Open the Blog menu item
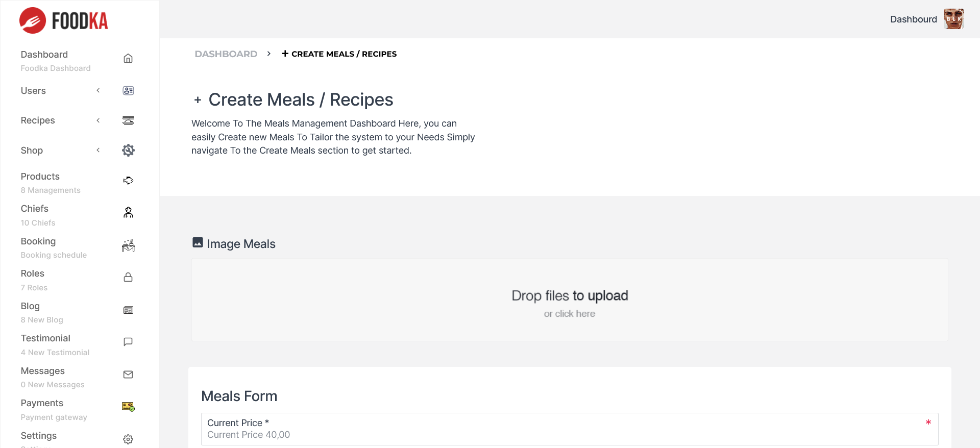The height and width of the screenshot is (448, 980). [x=30, y=306]
